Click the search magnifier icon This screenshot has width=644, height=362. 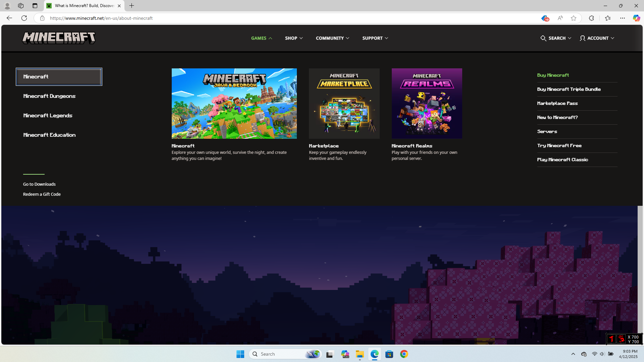click(543, 38)
